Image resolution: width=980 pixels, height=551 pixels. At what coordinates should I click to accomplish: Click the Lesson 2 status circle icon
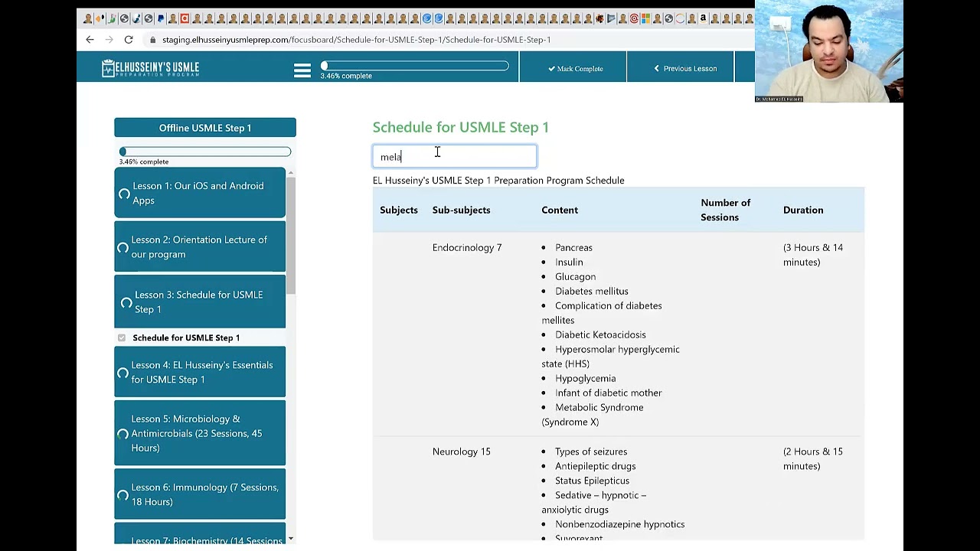point(122,248)
